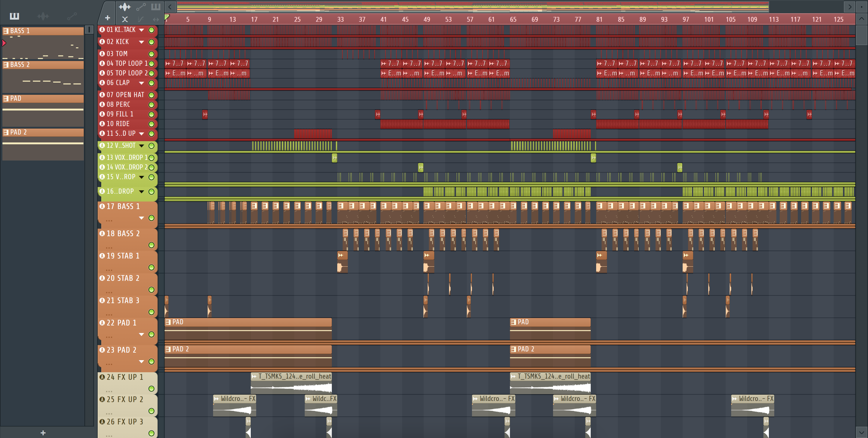Show patterns in the picker panel
The image size is (868, 438).
coord(14,16)
